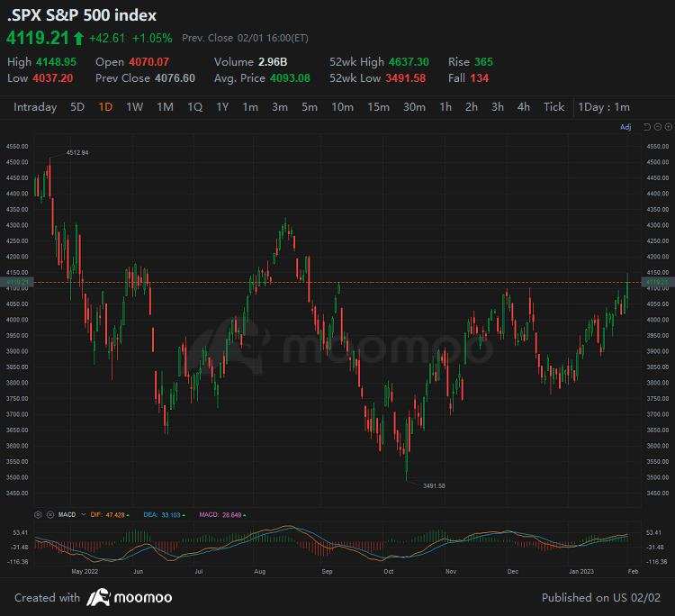Image resolution: width=675 pixels, height=616 pixels.
Task: Choose the 3m interval
Action: [x=280, y=107]
